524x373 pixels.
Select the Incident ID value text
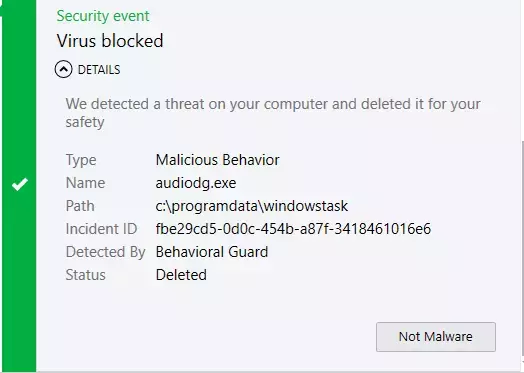(293, 229)
